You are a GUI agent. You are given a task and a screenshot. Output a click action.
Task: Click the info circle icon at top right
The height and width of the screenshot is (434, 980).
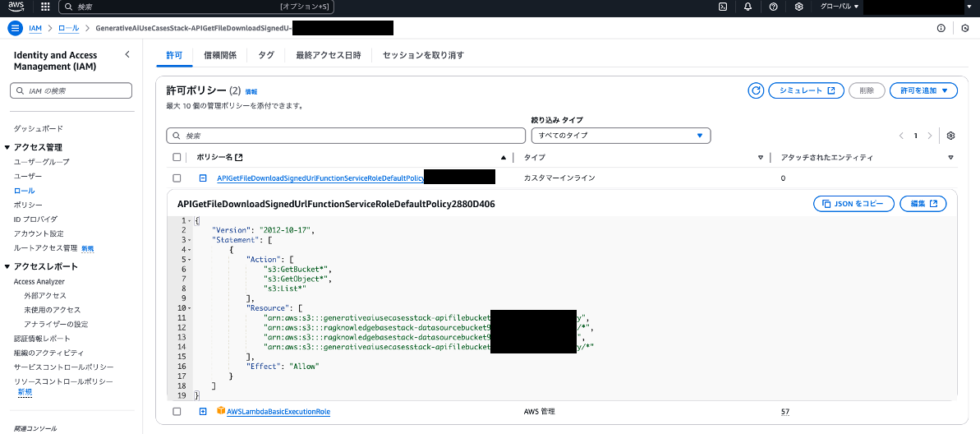point(941,28)
